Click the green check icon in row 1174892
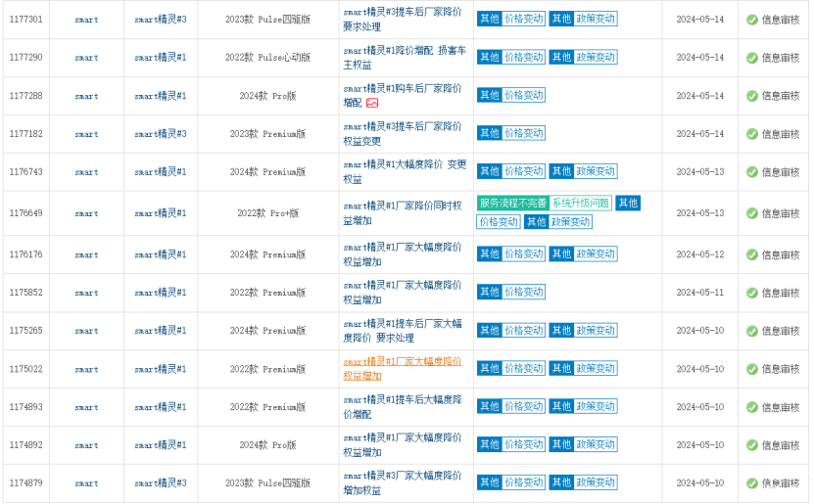 point(751,445)
